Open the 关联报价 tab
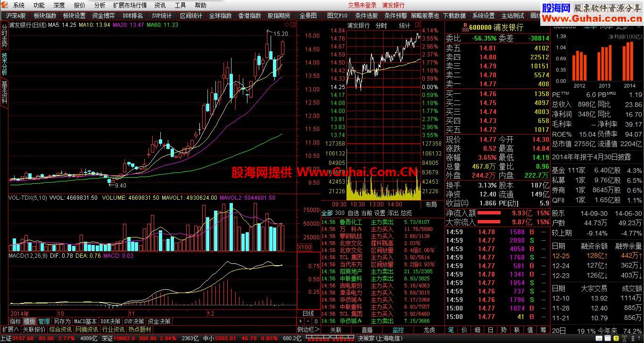Viewport: 644px width, 343px height. click(x=34, y=329)
